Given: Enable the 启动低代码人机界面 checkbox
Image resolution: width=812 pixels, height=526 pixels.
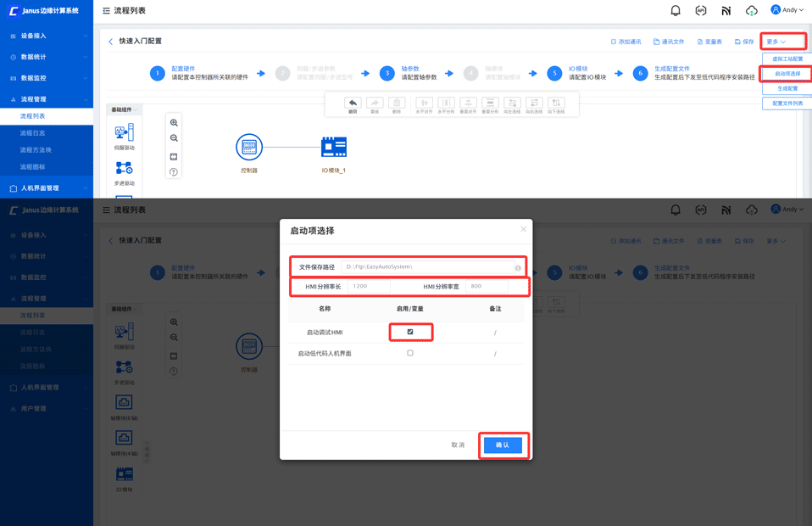Looking at the screenshot, I should (x=410, y=353).
